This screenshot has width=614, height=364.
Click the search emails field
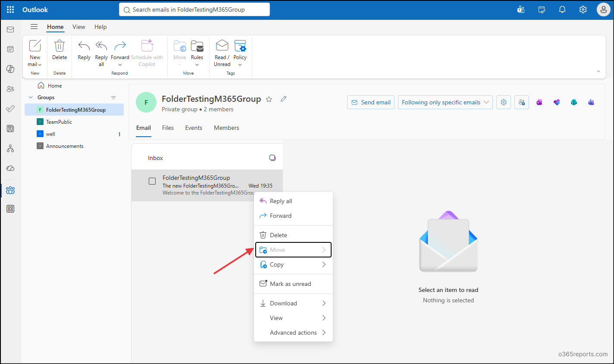[194, 9]
